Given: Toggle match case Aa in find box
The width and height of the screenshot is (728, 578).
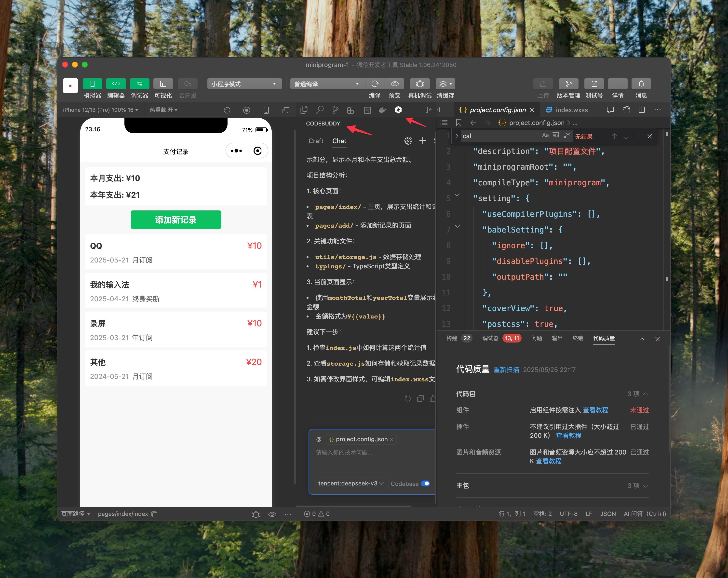Looking at the screenshot, I should (x=545, y=136).
